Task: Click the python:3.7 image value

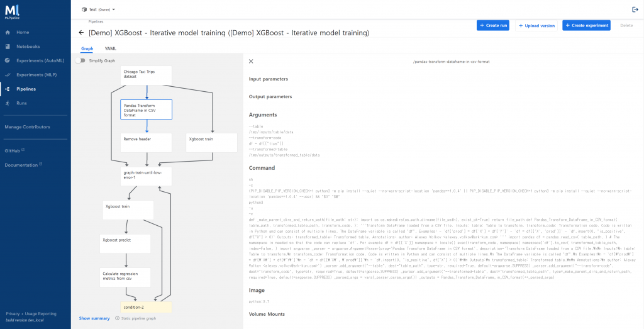Action: tap(259, 302)
